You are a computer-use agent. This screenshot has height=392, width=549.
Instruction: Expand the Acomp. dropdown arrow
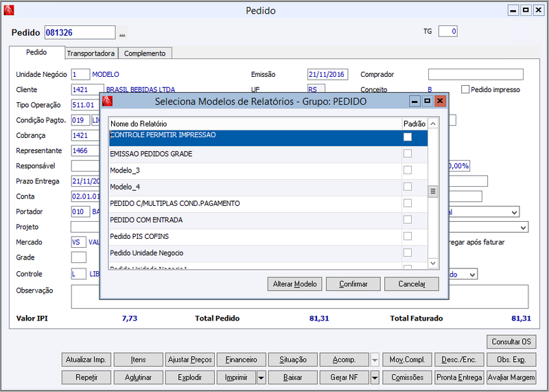click(375, 360)
